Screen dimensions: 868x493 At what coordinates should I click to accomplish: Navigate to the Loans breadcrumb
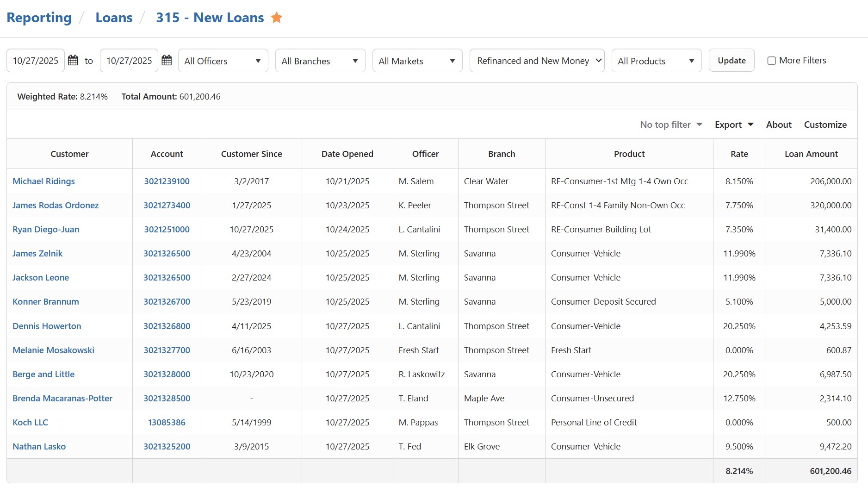point(114,18)
